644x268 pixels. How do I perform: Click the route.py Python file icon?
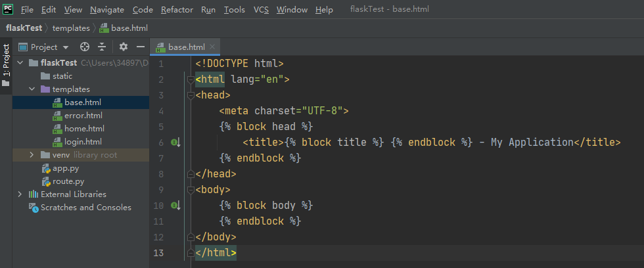tap(45, 181)
